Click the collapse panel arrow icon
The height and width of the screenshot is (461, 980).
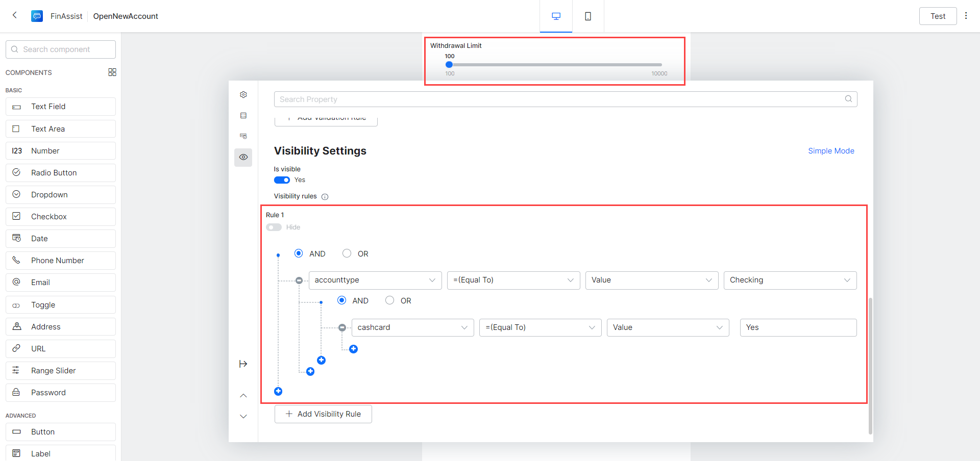(x=243, y=364)
